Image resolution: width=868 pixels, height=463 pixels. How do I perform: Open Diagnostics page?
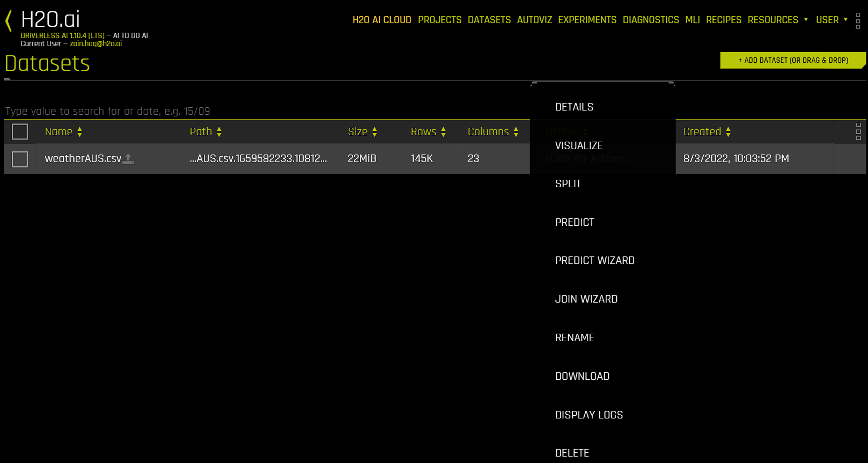tap(651, 20)
